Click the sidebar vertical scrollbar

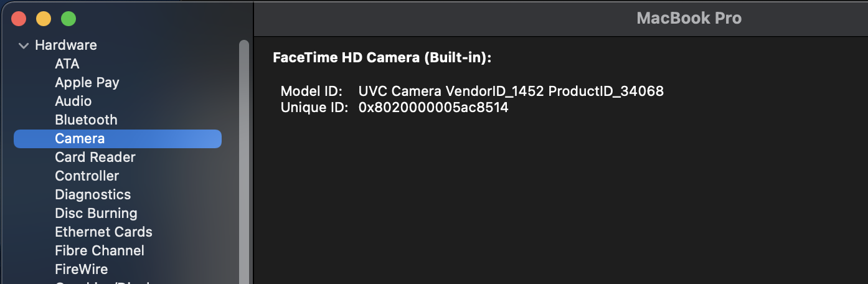(x=244, y=156)
